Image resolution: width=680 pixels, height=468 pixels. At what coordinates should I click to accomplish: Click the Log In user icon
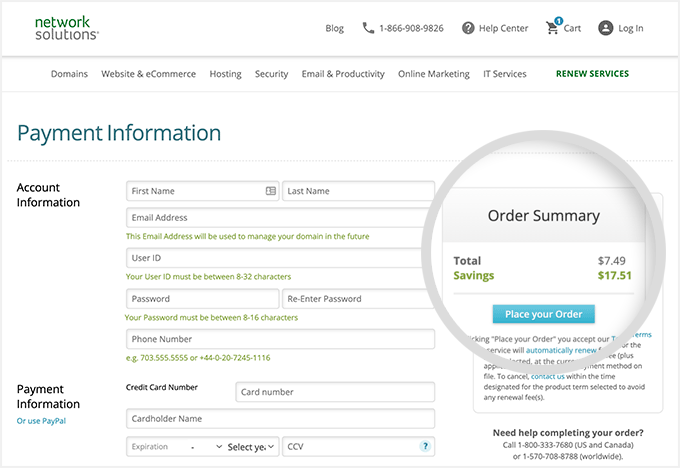pyautogui.click(x=605, y=28)
